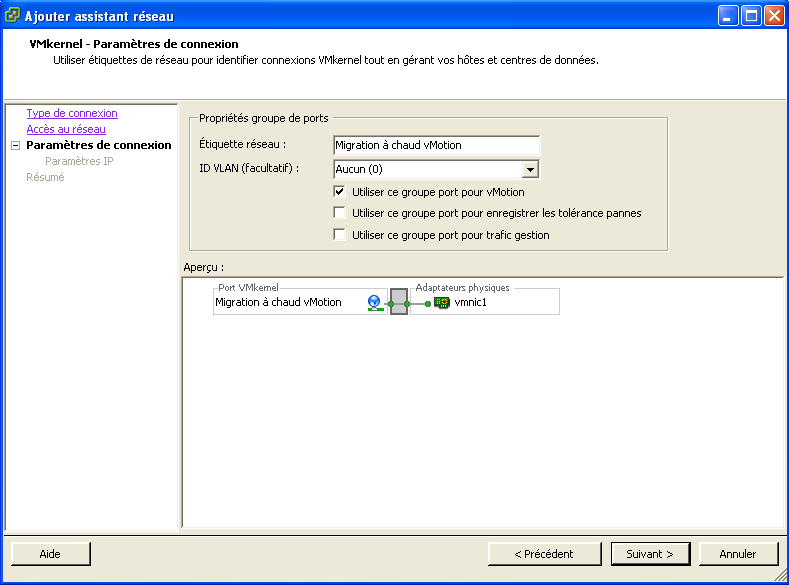
Task: Open the ID VLAN dropdown arrow
Action: 531,170
